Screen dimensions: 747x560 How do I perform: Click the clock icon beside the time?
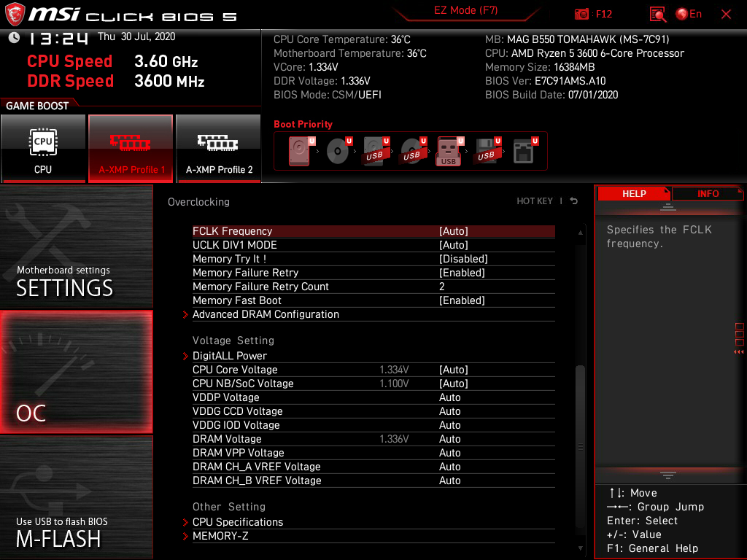point(15,38)
